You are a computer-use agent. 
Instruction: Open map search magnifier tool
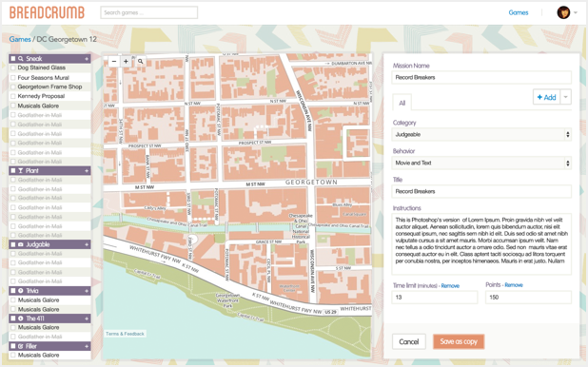[140, 62]
